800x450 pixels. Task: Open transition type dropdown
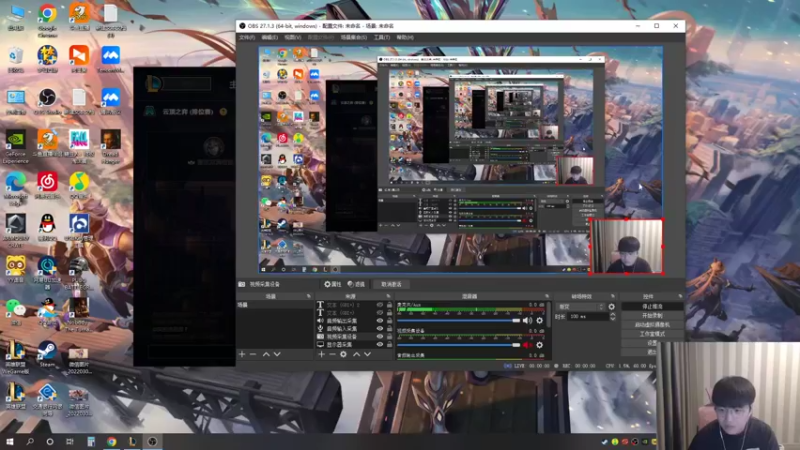click(x=581, y=307)
